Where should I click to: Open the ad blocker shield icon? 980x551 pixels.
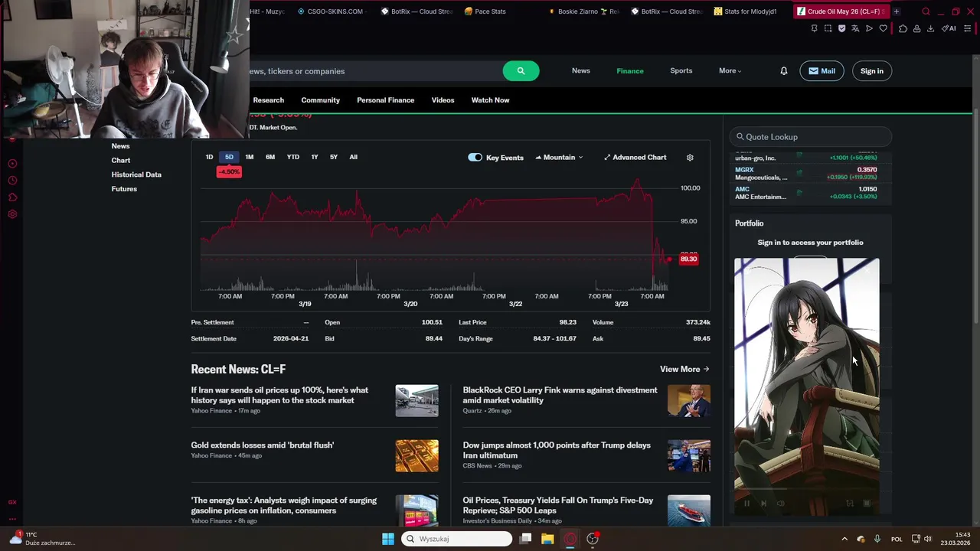point(841,28)
